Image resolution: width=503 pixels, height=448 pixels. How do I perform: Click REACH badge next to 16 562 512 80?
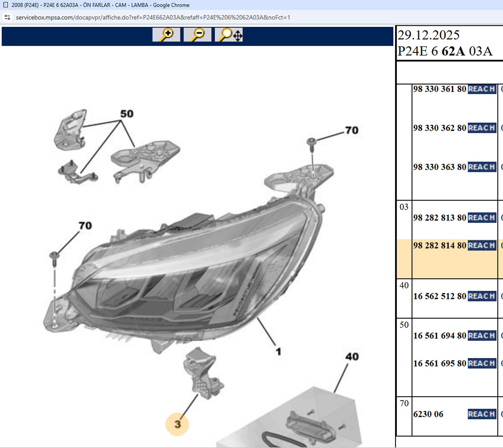pos(482,296)
